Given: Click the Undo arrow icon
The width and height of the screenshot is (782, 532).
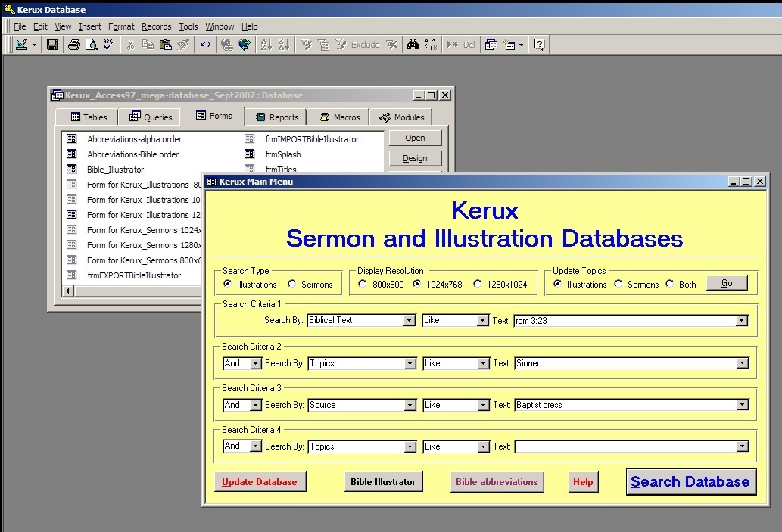Looking at the screenshot, I should coord(205,45).
